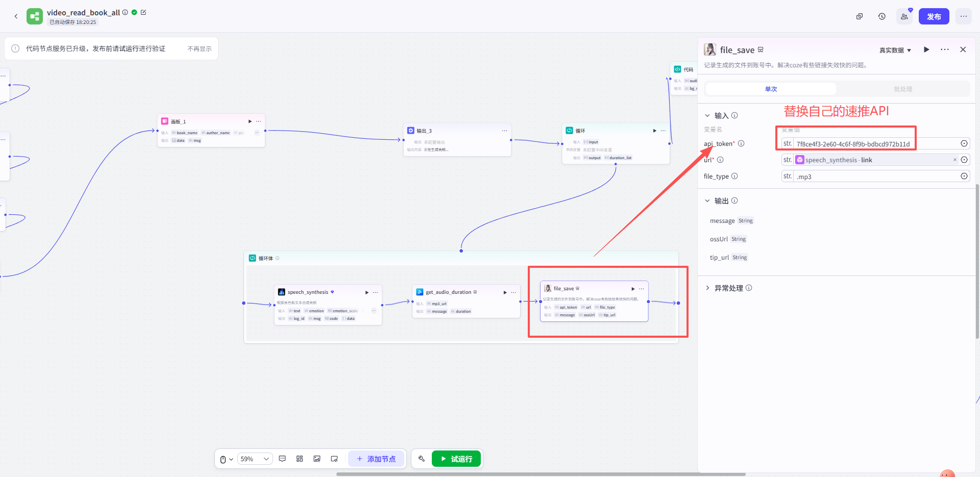
Task: Click the 发布 publish button
Action: [934, 16]
